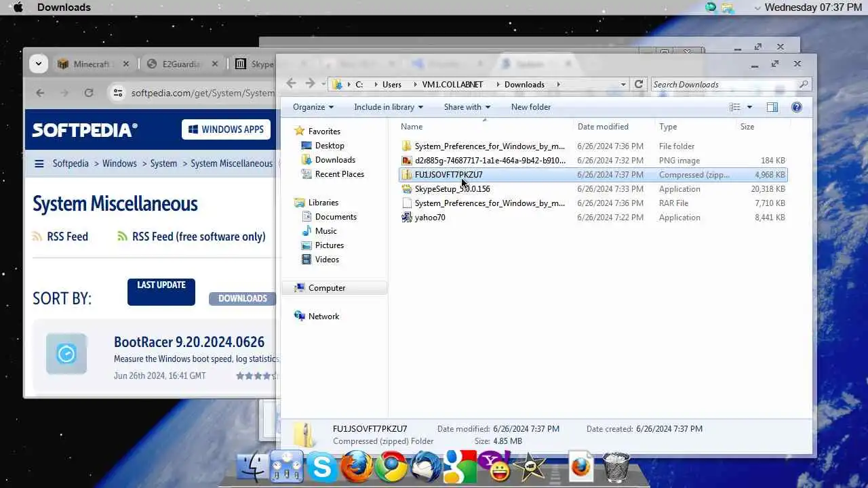The width and height of the screenshot is (868, 488).
Task: Go forward in Explorer window
Action: pyautogui.click(x=310, y=83)
